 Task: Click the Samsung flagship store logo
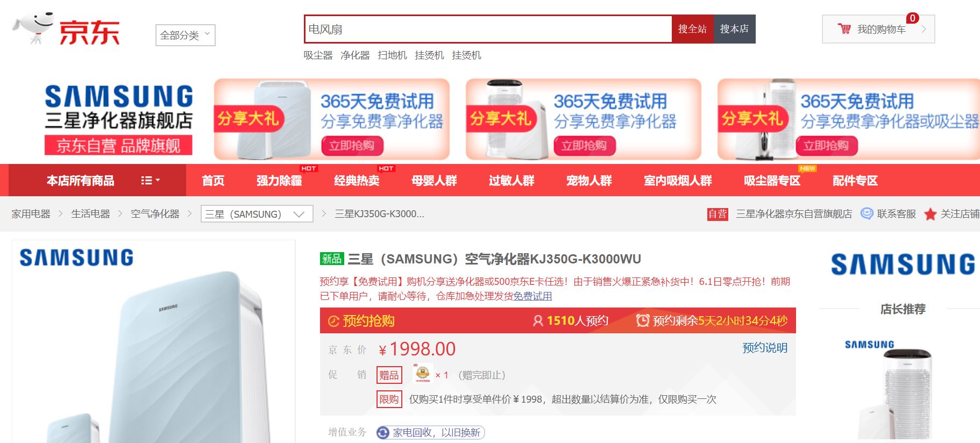click(118, 119)
